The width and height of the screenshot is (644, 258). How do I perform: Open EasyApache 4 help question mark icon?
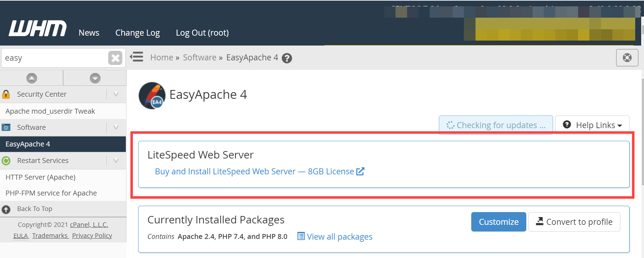(287, 58)
